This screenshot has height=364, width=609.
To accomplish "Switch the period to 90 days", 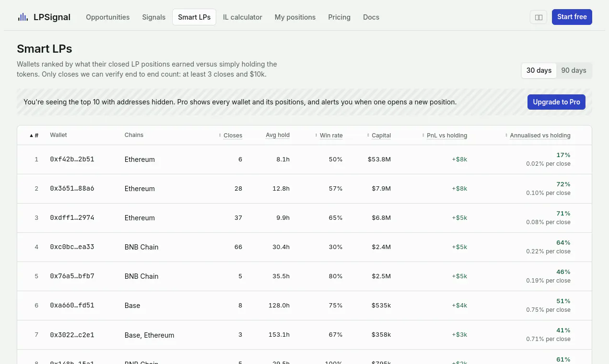I will click(x=574, y=70).
